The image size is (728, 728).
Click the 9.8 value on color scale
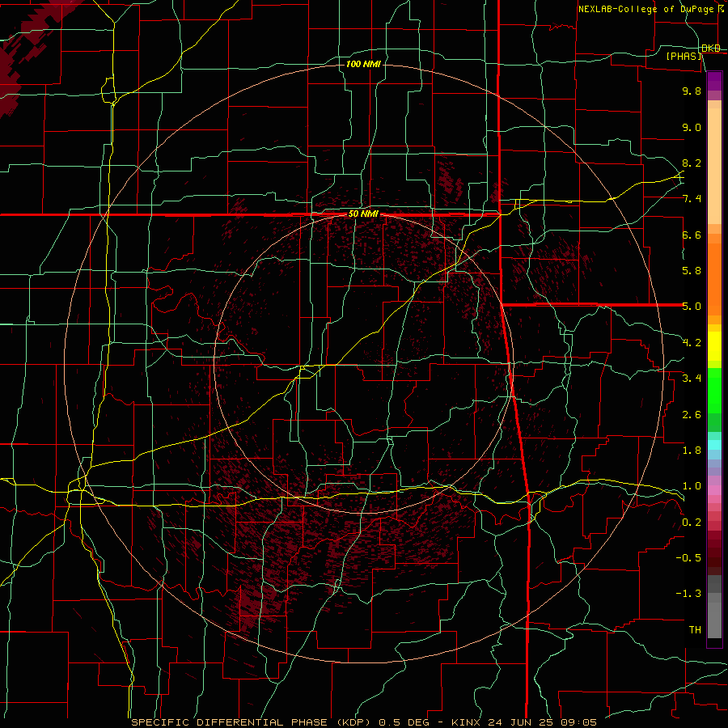pyautogui.click(x=692, y=91)
